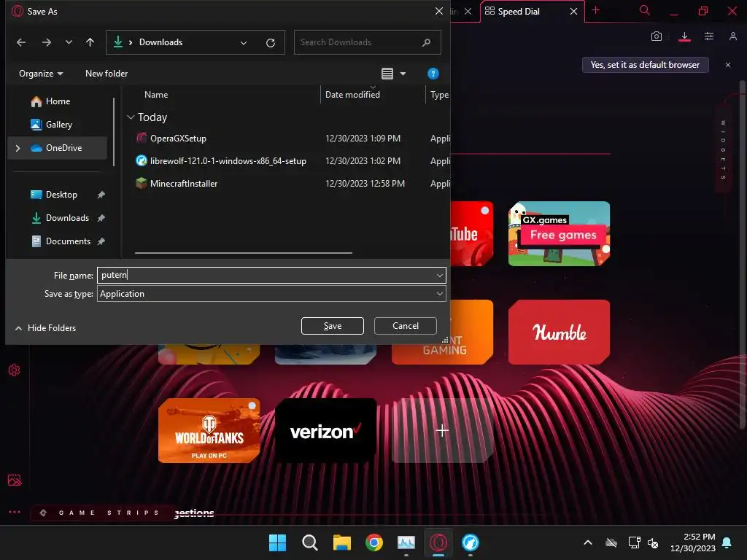
Task: Open pinned Desktop folder
Action: [x=61, y=195]
